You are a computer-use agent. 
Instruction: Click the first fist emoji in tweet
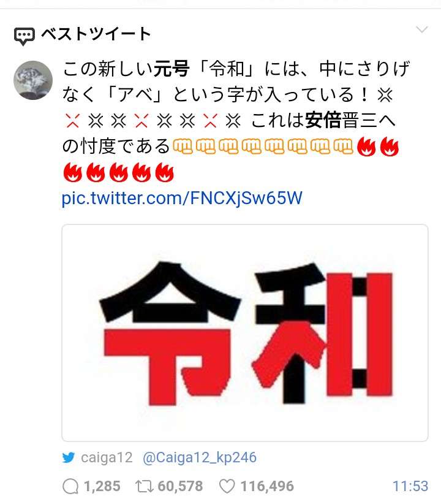tap(183, 147)
